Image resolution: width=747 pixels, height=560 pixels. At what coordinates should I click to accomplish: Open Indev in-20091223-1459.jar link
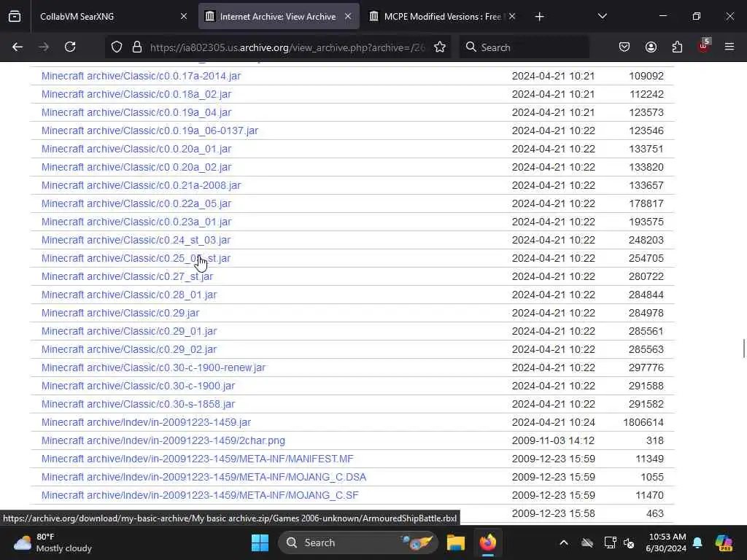(146, 422)
